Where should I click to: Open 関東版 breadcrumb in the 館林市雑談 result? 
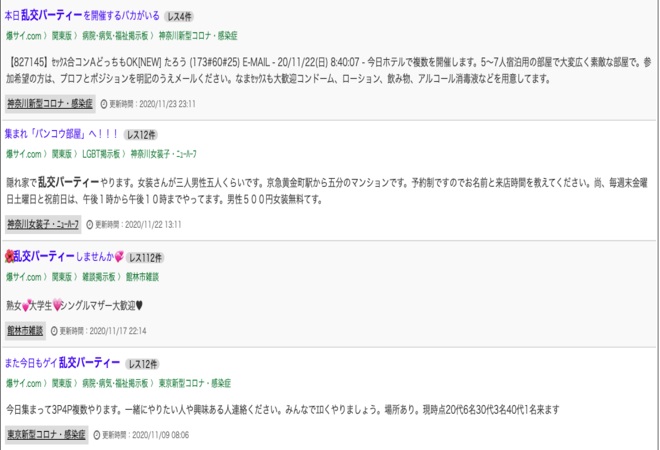point(62,277)
